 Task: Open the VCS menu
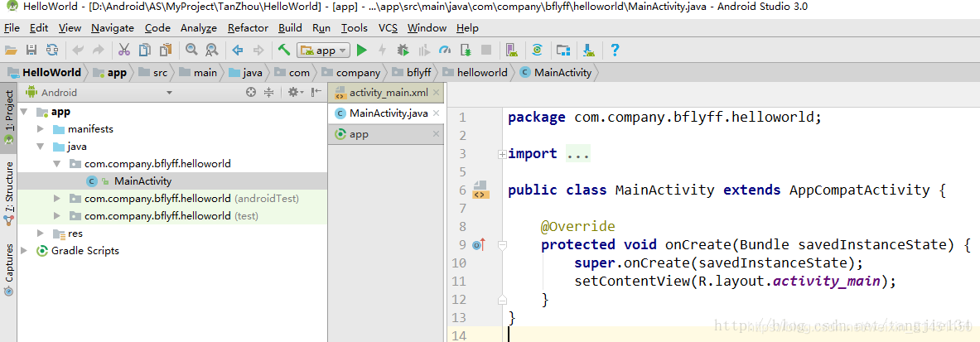tap(388, 28)
